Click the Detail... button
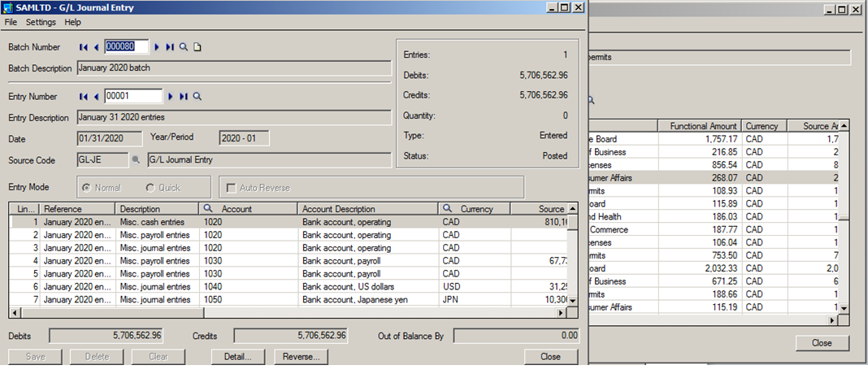 tap(238, 356)
